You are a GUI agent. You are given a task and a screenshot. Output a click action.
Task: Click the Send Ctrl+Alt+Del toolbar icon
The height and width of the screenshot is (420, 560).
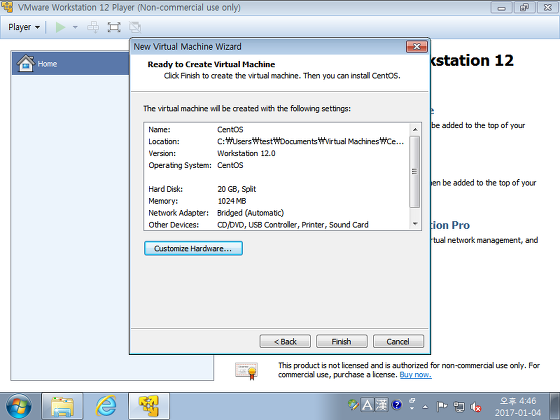tap(93, 27)
